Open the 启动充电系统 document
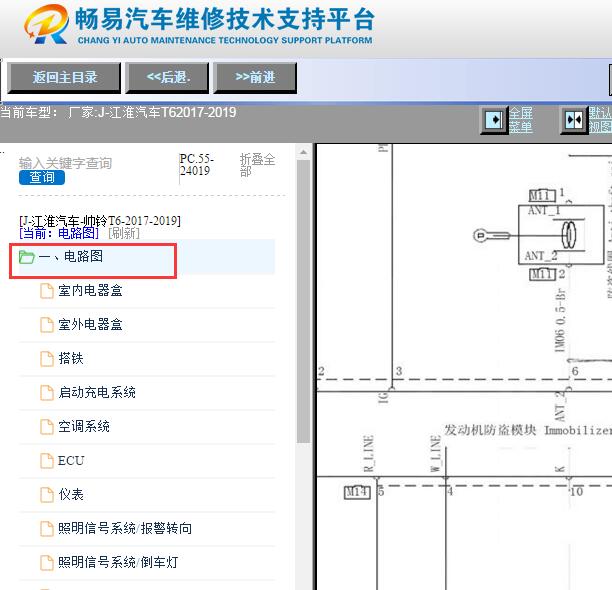Viewport: 612px width, 590px height. [x=97, y=393]
